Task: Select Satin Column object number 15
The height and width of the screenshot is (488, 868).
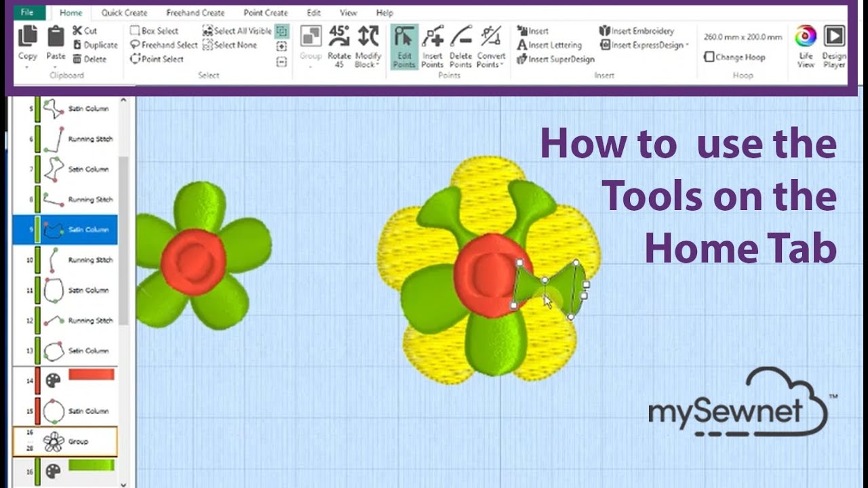Action: [x=65, y=411]
